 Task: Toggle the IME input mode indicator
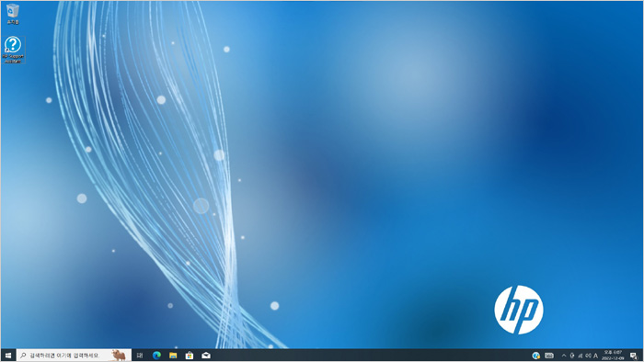[x=595, y=356]
